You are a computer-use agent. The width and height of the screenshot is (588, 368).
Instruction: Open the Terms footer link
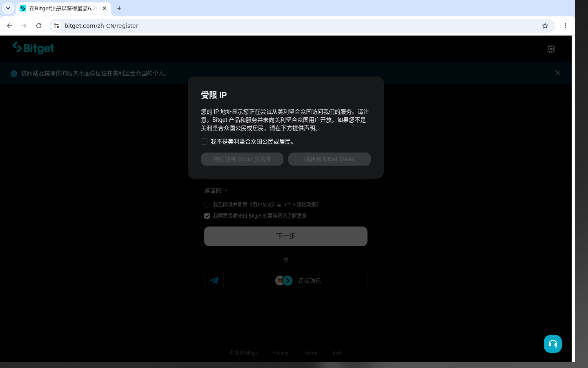tap(310, 353)
